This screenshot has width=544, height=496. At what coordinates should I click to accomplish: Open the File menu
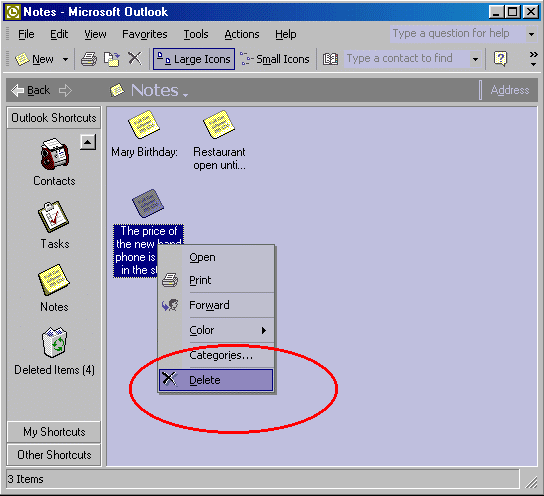click(x=26, y=34)
